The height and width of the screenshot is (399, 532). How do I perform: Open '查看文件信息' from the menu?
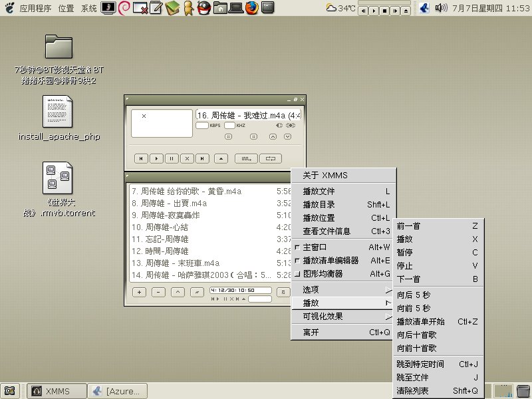[x=343, y=231]
